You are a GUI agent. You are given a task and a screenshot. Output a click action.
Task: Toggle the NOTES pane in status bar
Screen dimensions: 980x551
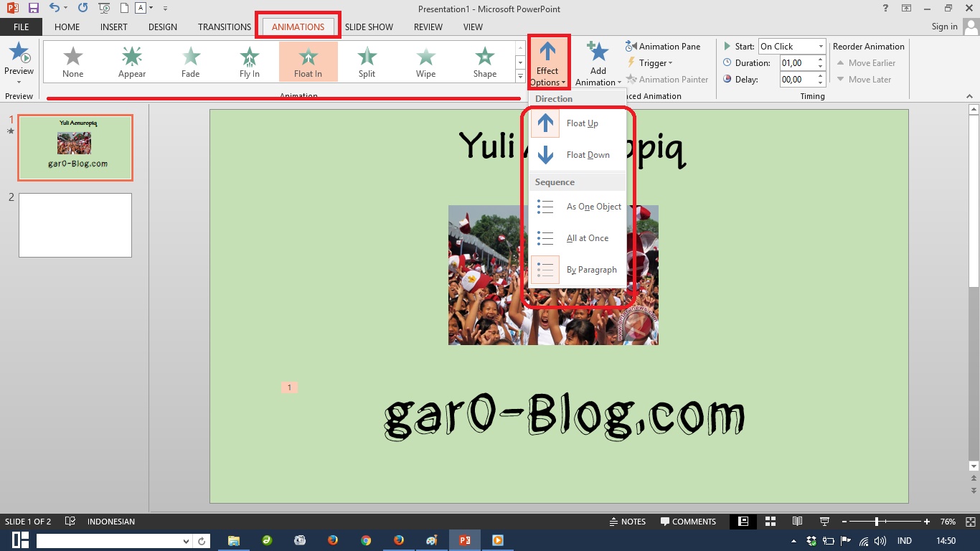[x=628, y=522]
